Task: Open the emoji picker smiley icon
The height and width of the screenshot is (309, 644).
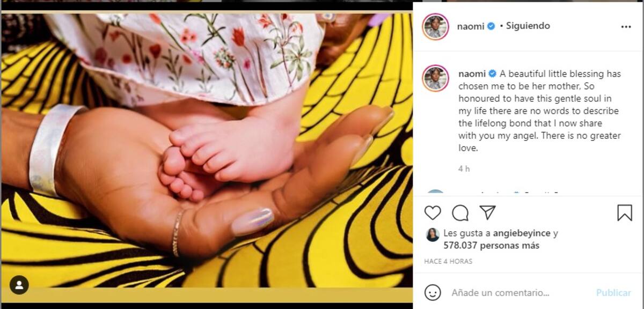Action: (x=433, y=292)
